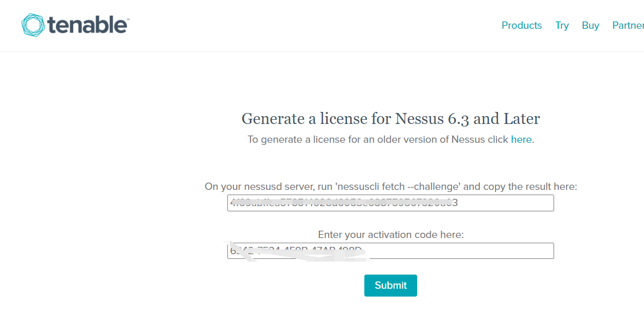Click the 'older version of Nessus' sentence

378,140
